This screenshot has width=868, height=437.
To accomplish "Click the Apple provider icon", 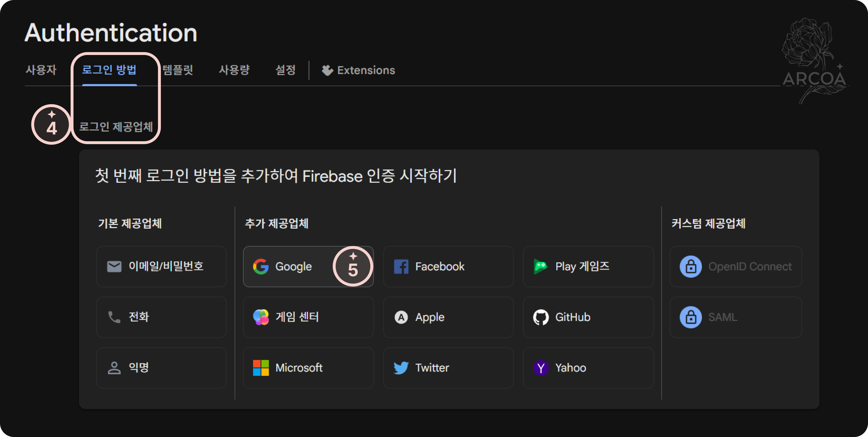I will point(401,317).
